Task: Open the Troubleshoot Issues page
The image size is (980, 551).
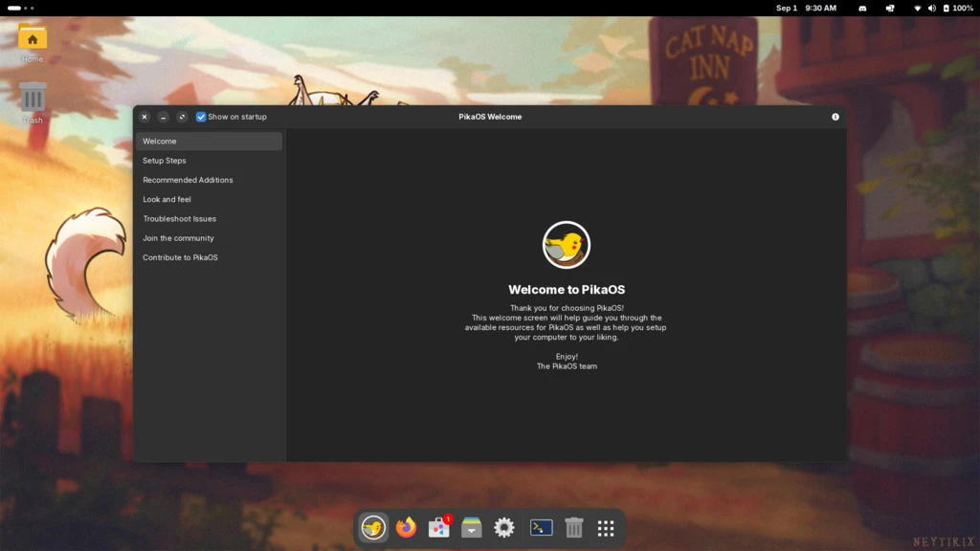Action: click(179, 218)
